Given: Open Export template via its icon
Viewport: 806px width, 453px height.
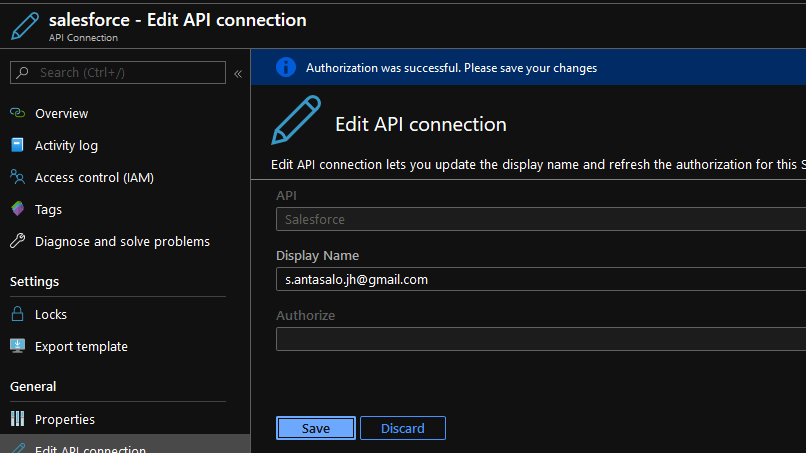Looking at the screenshot, I should click(x=17, y=346).
